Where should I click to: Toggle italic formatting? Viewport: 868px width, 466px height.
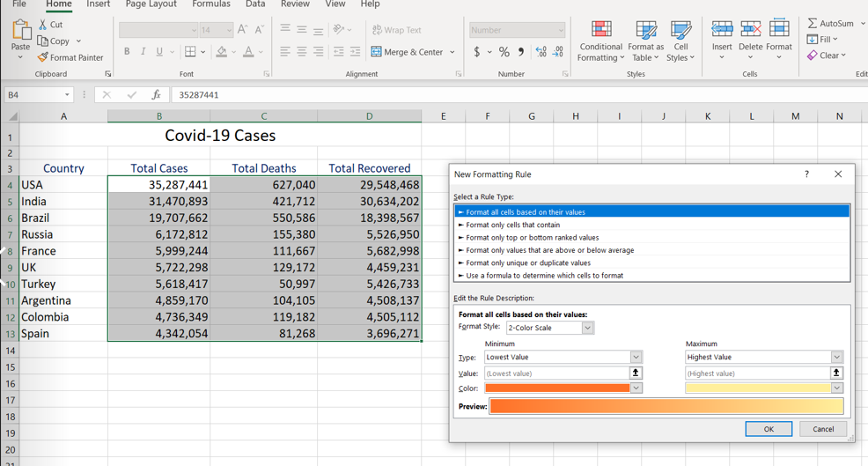pyautogui.click(x=143, y=52)
